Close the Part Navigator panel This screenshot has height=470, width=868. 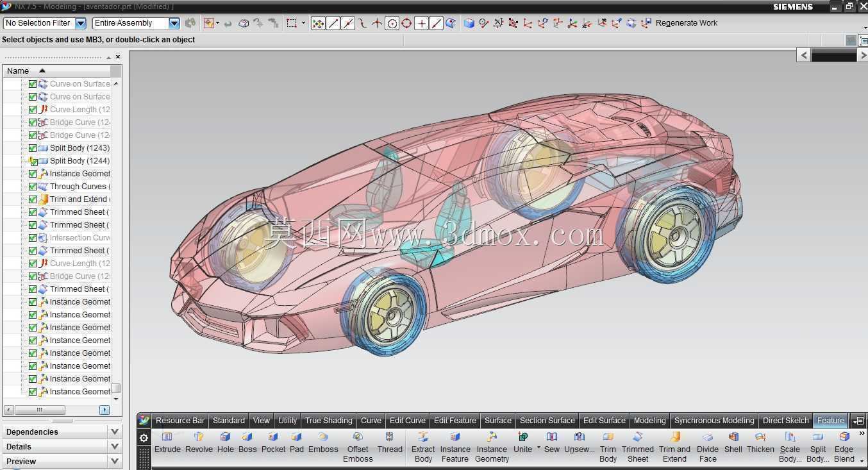click(x=118, y=57)
